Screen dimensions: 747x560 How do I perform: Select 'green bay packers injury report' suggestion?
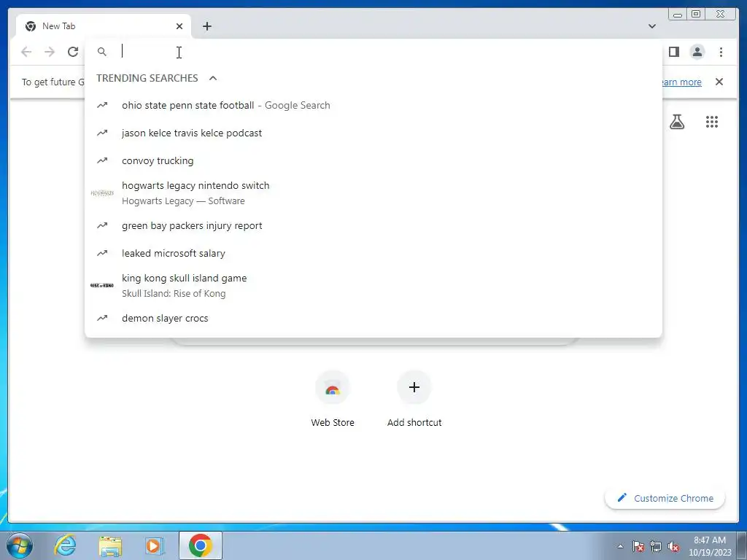(373, 225)
